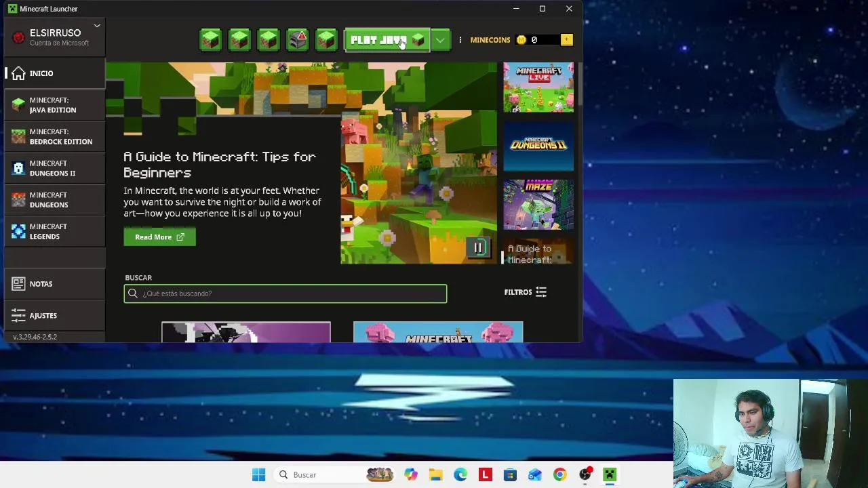This screenshot has width=868, height=488.
Task: Expand the dropdown arrow beside PLAY JAVA
Action: [x=441, y=40]
